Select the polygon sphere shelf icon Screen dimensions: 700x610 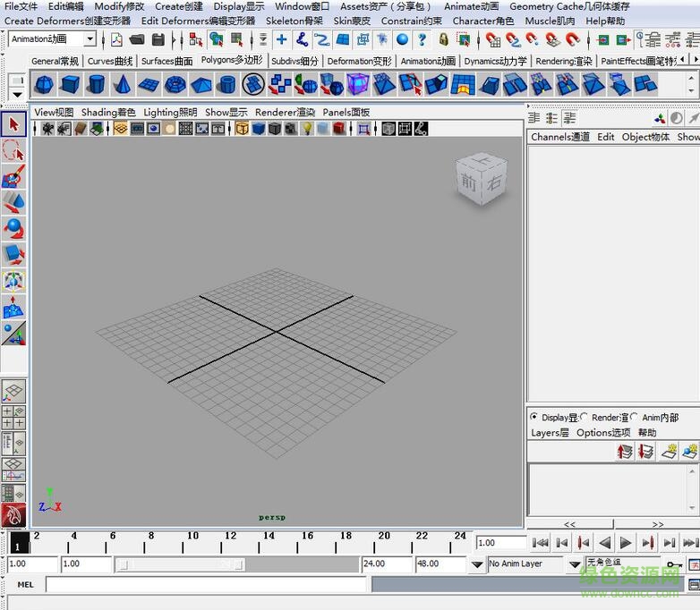tap(44, 85)
